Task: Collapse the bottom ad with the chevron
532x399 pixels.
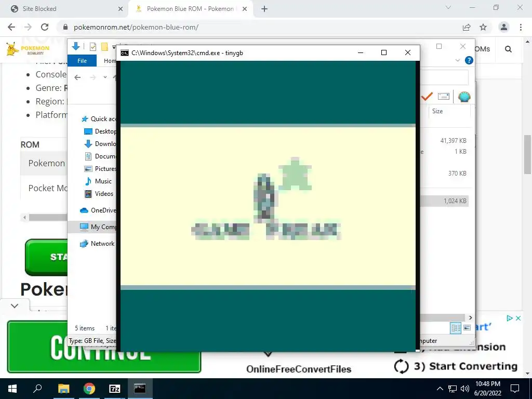Action: (15, 305)
